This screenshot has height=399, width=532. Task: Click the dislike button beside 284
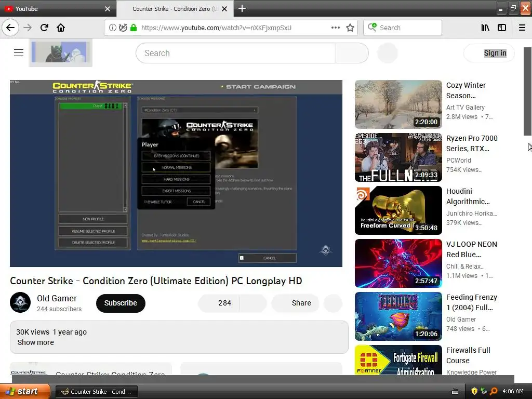click(x=254, y=303)
